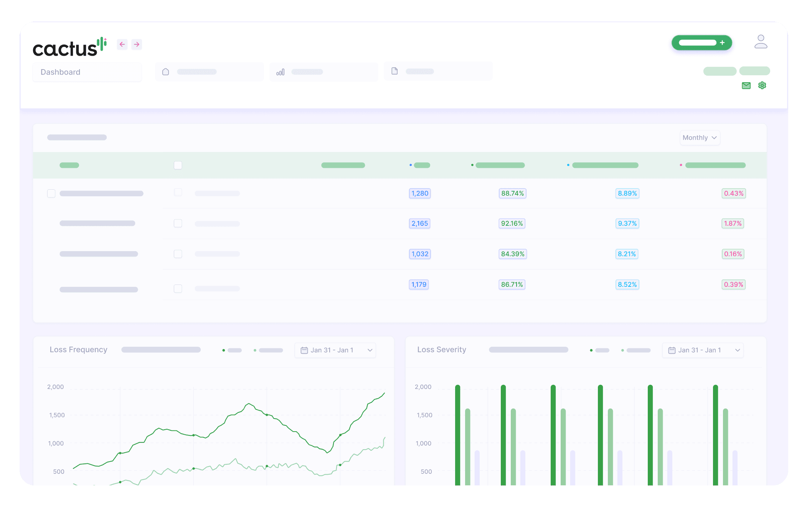The width and height of the screenshot is (812, 513).
Task: Click the 88.74% green value badge
Action: pos(512,194)
